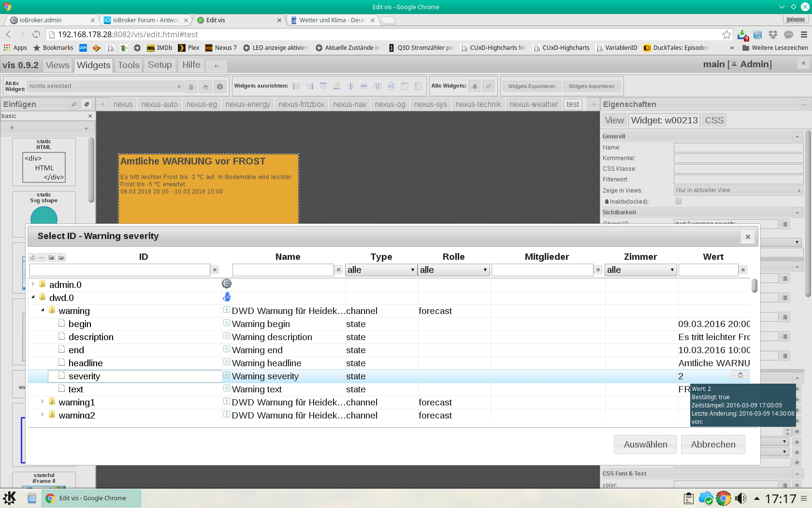The height and width of the screenshot is (508, 812).
Task: Clear the Name filter field
Action: (339, 270)
